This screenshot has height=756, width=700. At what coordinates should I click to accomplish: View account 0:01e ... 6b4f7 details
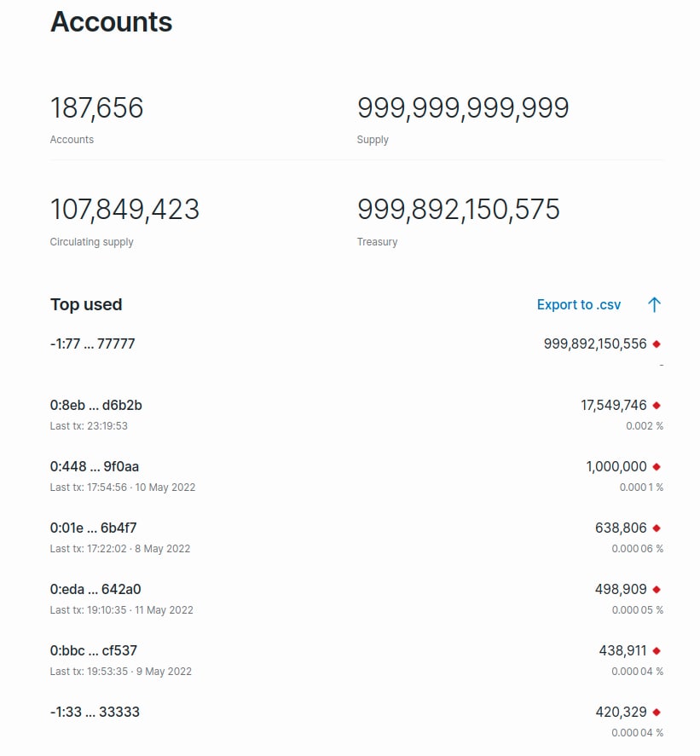pos(93,528)
